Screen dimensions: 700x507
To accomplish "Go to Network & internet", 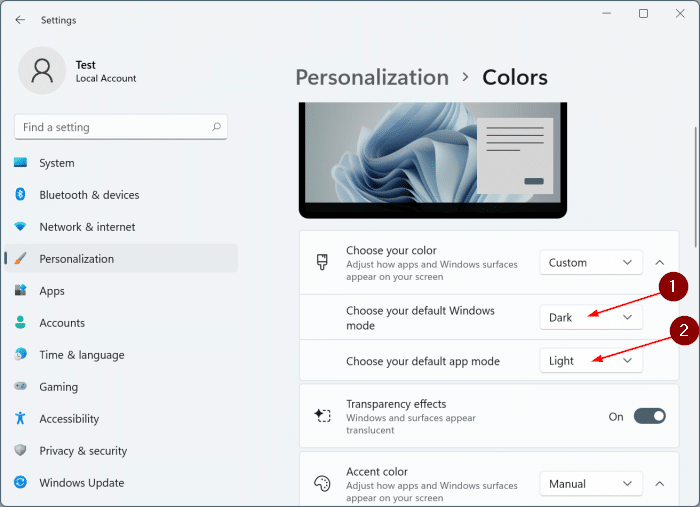I will pos(121,227).
